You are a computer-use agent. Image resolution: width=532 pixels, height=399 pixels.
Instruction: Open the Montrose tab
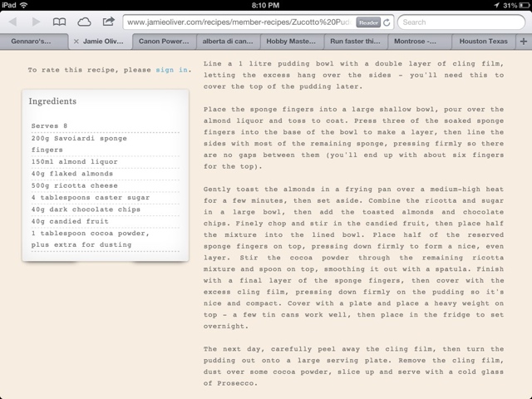pos(421,41)
